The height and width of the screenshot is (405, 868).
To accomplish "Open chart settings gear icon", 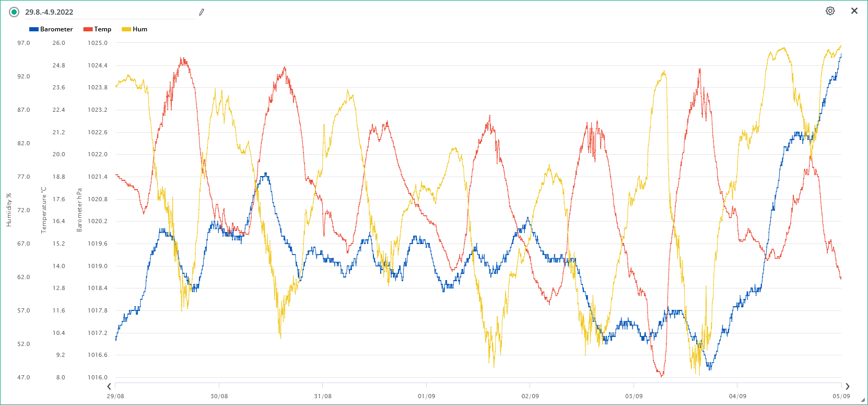I will click(830, 11).
